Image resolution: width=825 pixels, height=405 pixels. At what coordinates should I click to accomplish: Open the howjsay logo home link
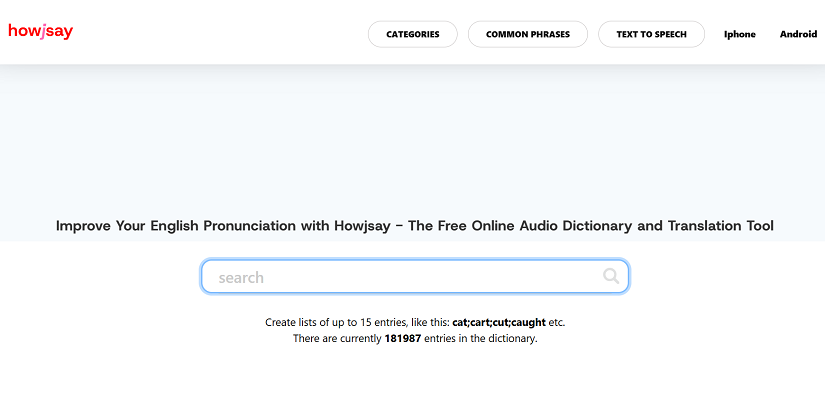point(41,31)
